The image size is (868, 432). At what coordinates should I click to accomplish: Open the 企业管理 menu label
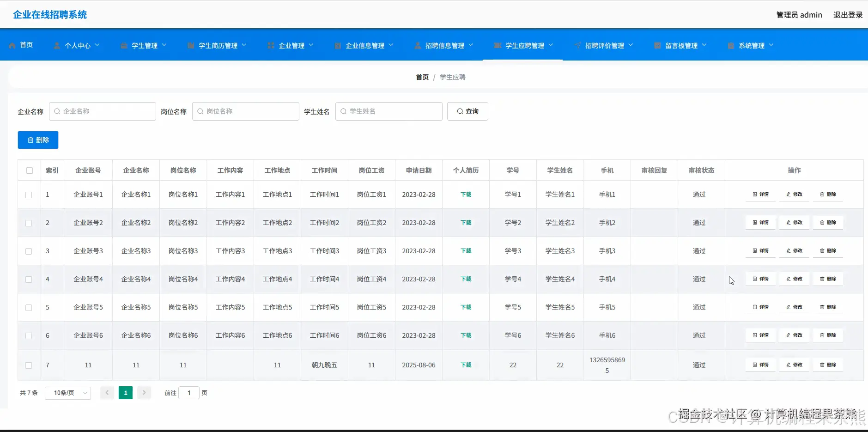[x=291, y=45]
